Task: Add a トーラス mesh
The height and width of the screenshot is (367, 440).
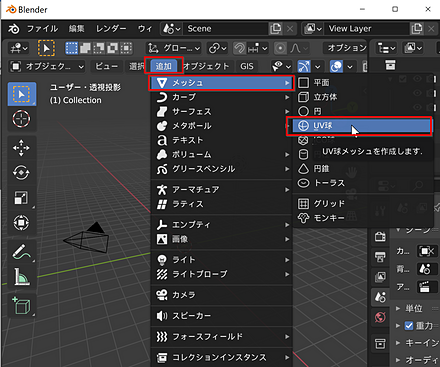Action: [x=362, y=183]
